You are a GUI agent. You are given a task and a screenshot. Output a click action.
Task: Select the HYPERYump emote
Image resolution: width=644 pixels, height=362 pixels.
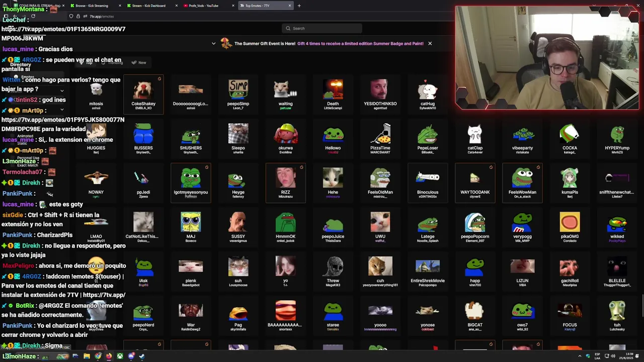617,139
